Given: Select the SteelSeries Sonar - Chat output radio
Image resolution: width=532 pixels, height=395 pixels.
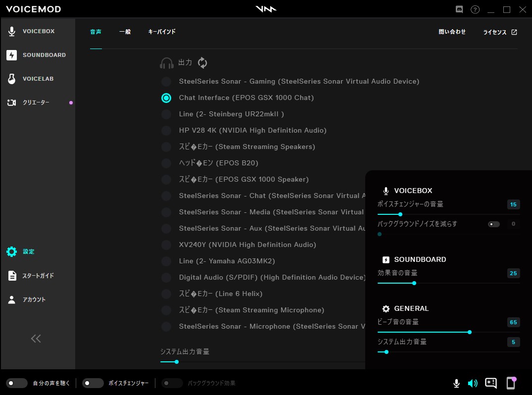Looking at the screenshot, I should [166, 196].
